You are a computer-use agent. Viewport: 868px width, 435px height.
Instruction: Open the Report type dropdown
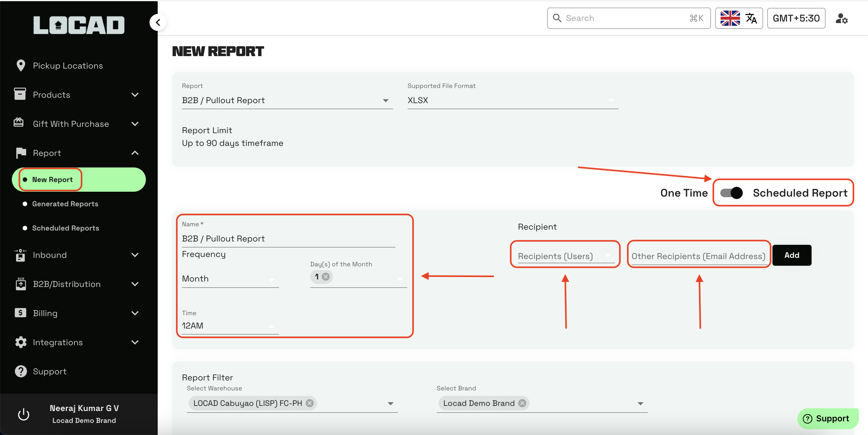point(287,100)
